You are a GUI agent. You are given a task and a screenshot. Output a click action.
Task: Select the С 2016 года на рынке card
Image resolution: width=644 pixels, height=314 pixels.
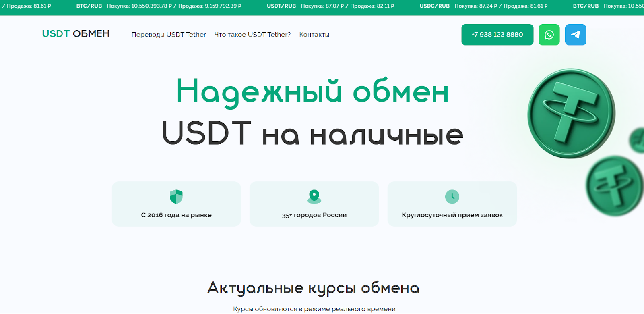(176, 204)
